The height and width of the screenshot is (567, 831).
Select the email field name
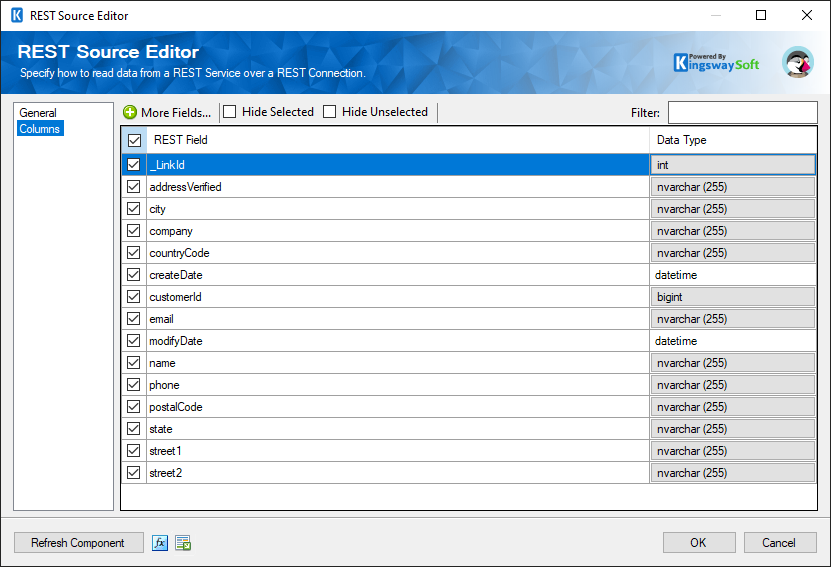point(162,319)
